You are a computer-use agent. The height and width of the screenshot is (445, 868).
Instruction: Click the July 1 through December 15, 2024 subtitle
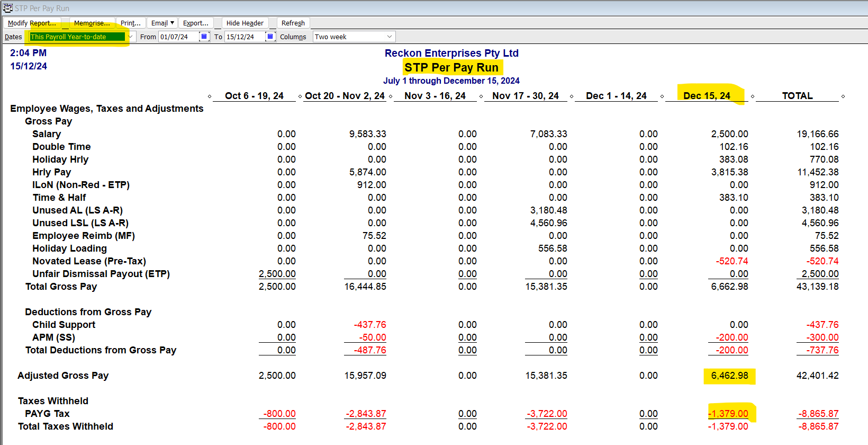pos(451,81)
